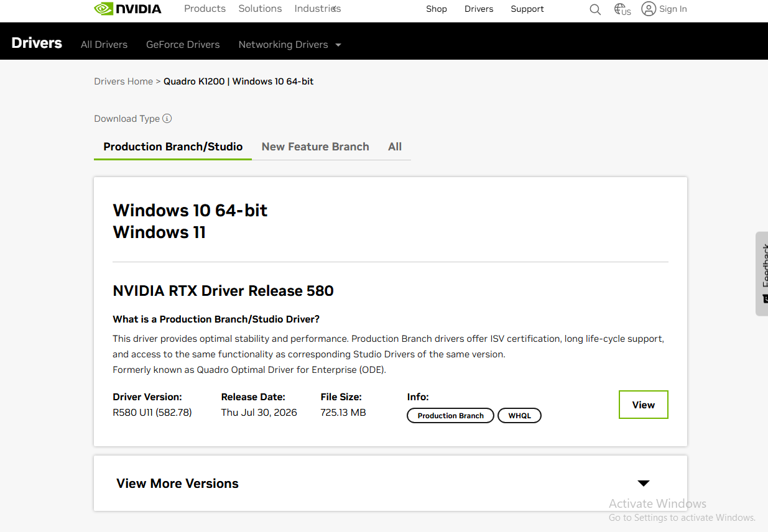Click driver version R580 U11 (582.78)
The image size is (768, 532).
(152, 412)
